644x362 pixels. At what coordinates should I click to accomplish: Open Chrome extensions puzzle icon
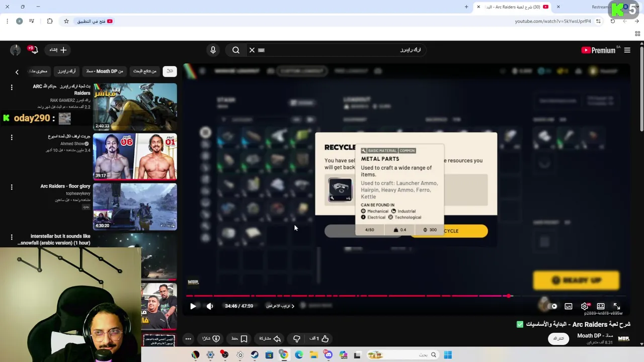50,21
